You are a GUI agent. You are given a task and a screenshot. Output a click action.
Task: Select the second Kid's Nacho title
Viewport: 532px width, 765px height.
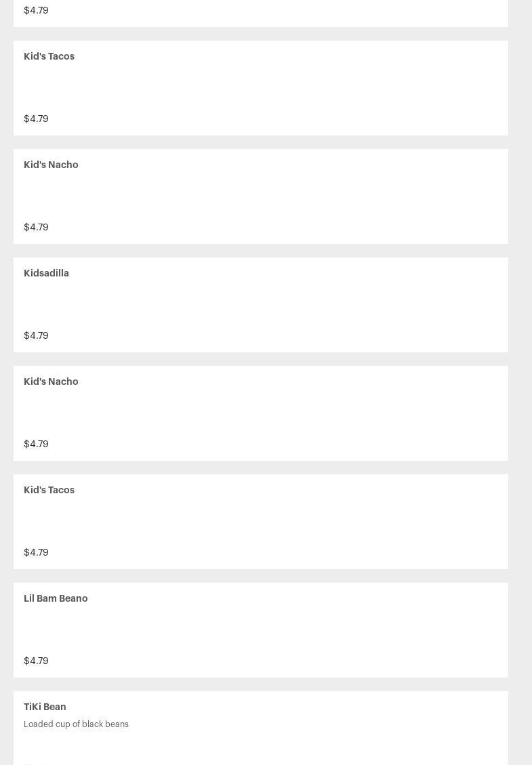pos(51,382)
